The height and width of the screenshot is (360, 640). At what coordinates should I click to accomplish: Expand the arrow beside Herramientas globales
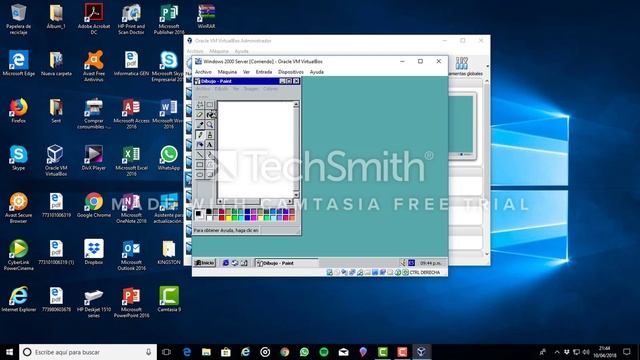click(x=487, y=66)
